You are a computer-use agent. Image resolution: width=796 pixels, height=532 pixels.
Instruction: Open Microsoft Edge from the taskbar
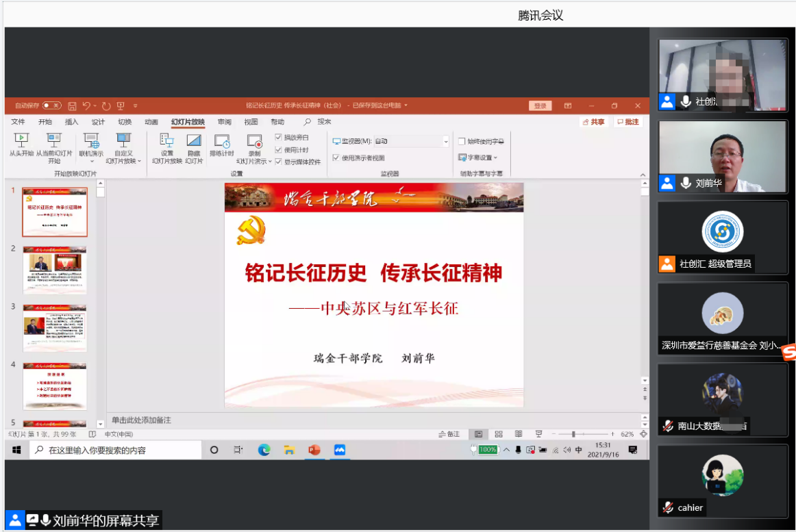coord(264,450)
